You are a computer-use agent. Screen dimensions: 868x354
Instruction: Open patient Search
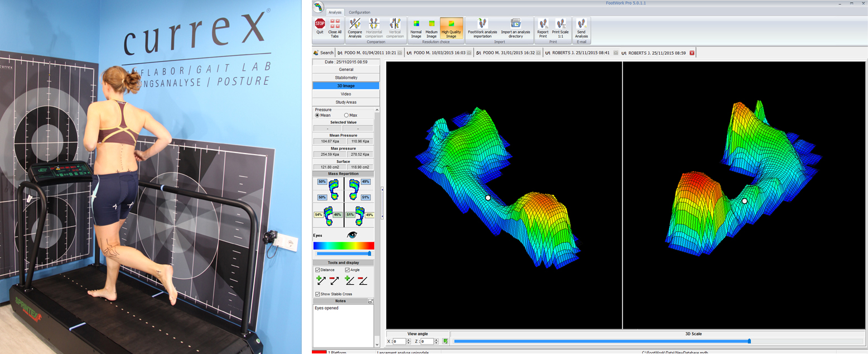click(324, 52)
